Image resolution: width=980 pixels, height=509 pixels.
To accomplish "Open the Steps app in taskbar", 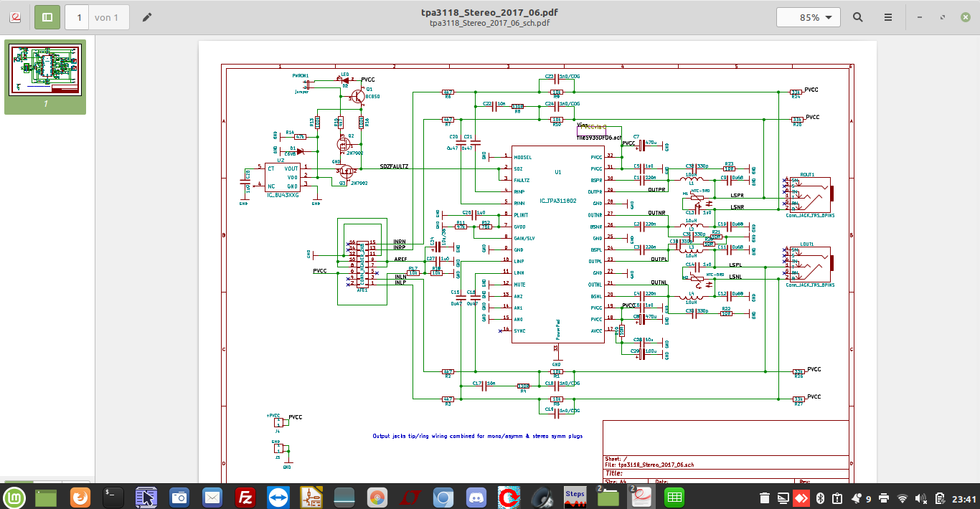I will (x=575, y=497).
